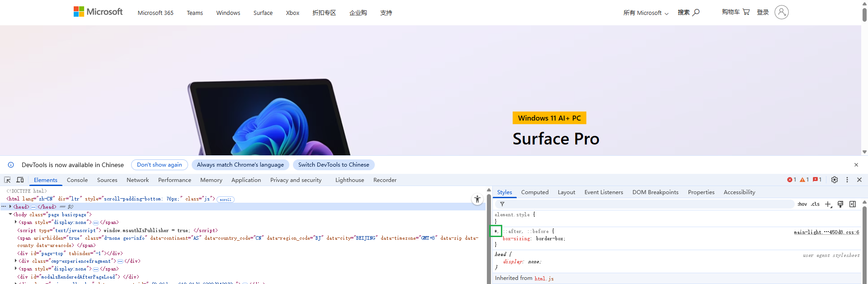Expand the second span display:none node
The image size is (868, 284).
[x=16, y=269]
